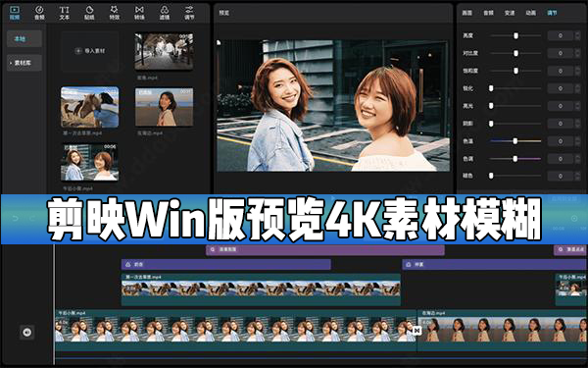The width and height of the screenshot is (588, 368).
Task: Click the 锐化 value input field
Action: coord(561,88)
